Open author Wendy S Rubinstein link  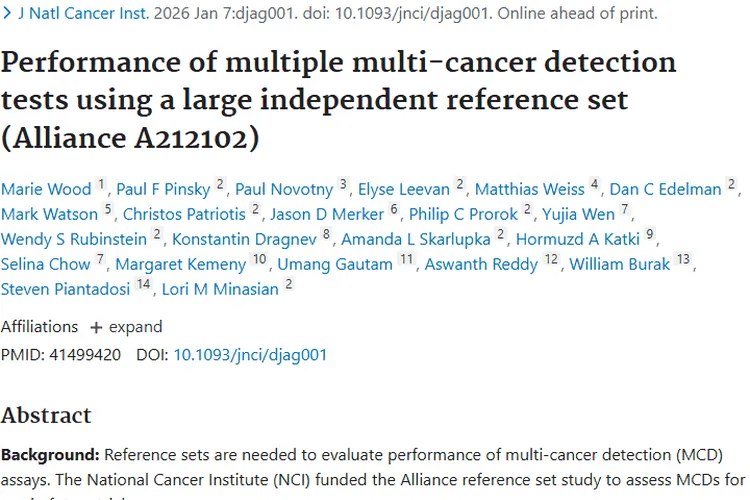[75, 239]
